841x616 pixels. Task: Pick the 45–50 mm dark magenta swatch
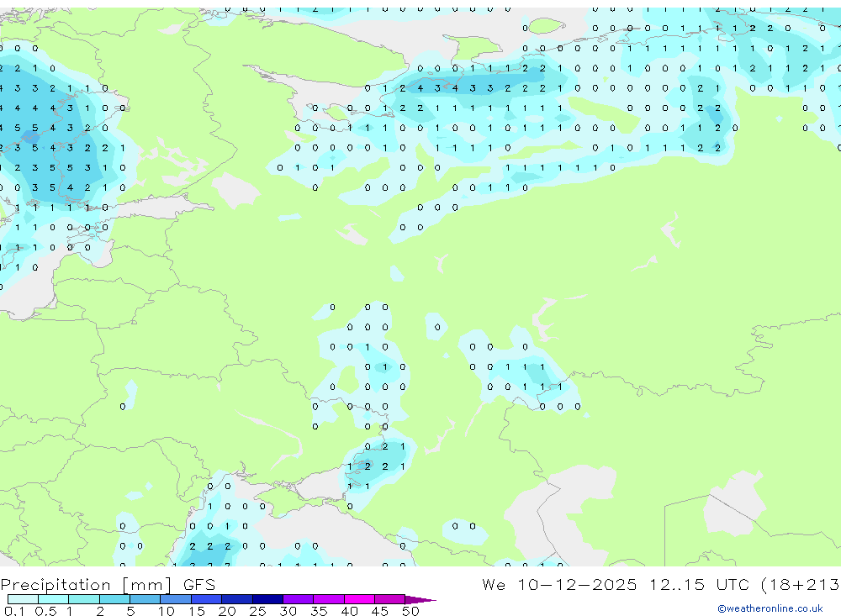(x=390, y=599)
